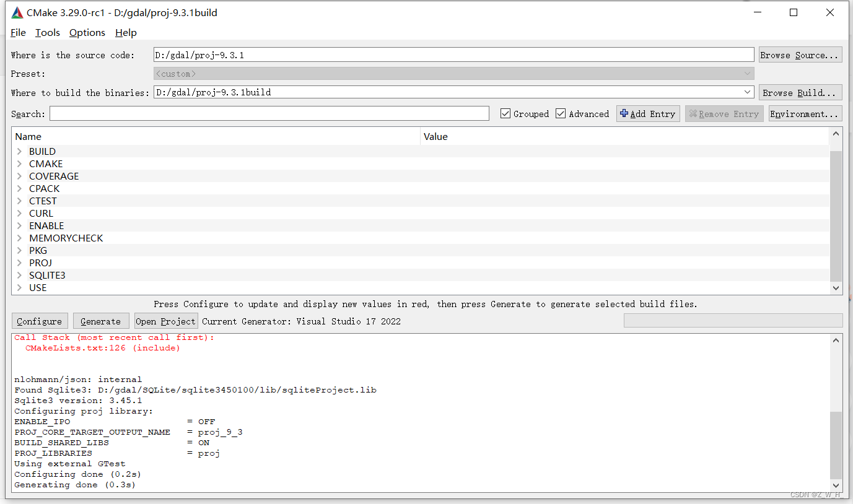Expand the CPACK group
This screenshot has width=853, height=504.
point(19,188)
